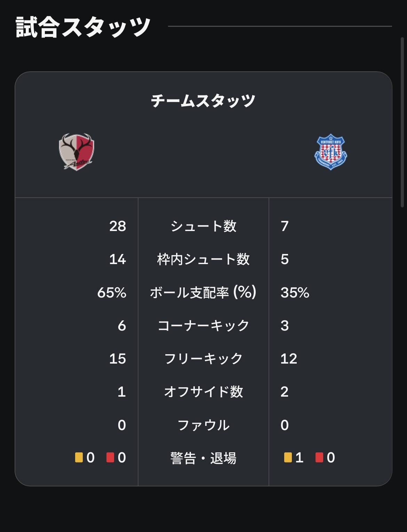Click the vertical scrollbar on right edge
This screenshot has width=407, height=532.
[402, 122]
